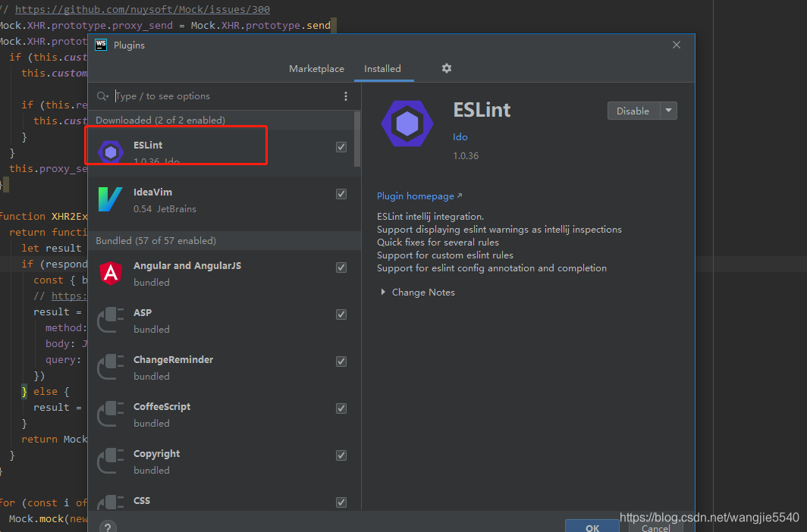
Task: Open the three-dot plugin list menu
Action: tap(345, 96)
